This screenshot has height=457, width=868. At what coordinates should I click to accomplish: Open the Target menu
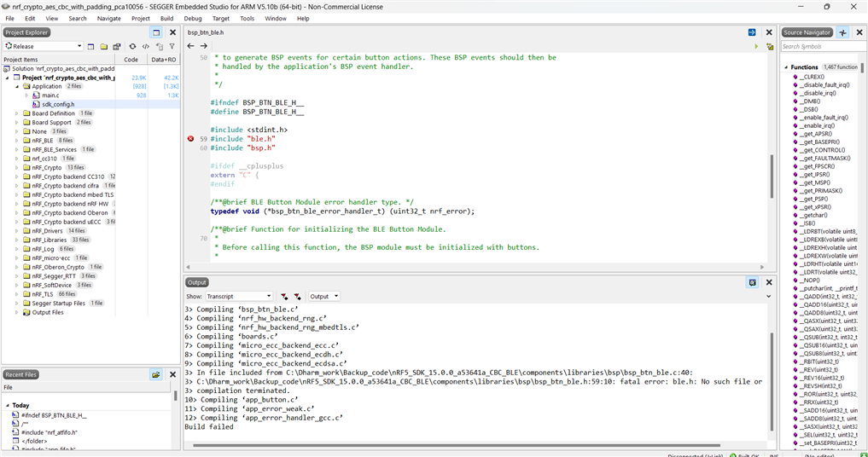(221, 18)
